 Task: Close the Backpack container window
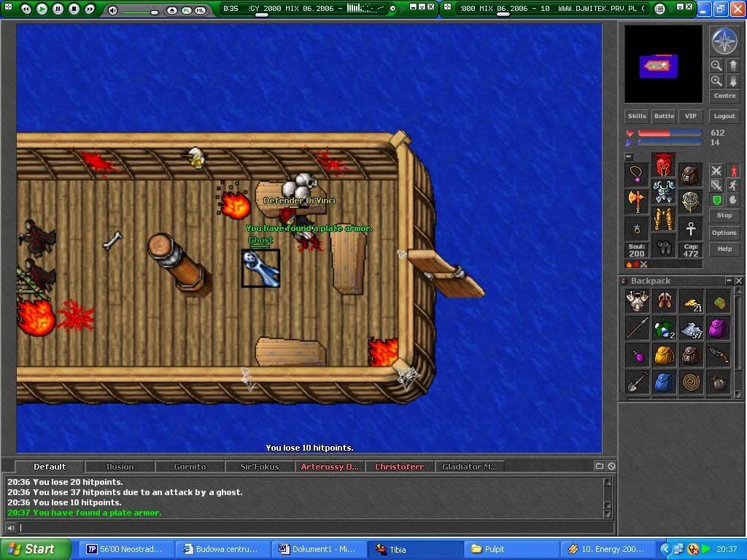(738, 281)
